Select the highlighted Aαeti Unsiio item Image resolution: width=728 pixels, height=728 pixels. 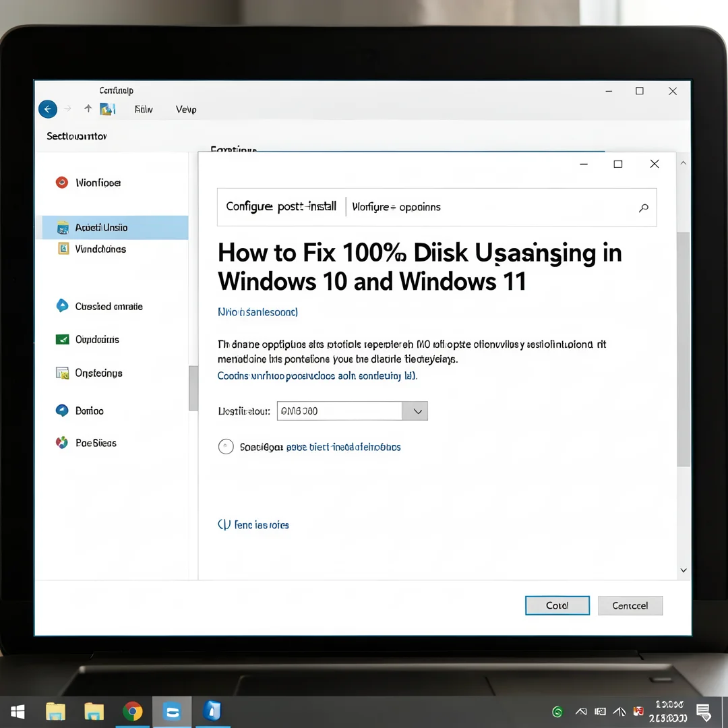click(115, 228)
